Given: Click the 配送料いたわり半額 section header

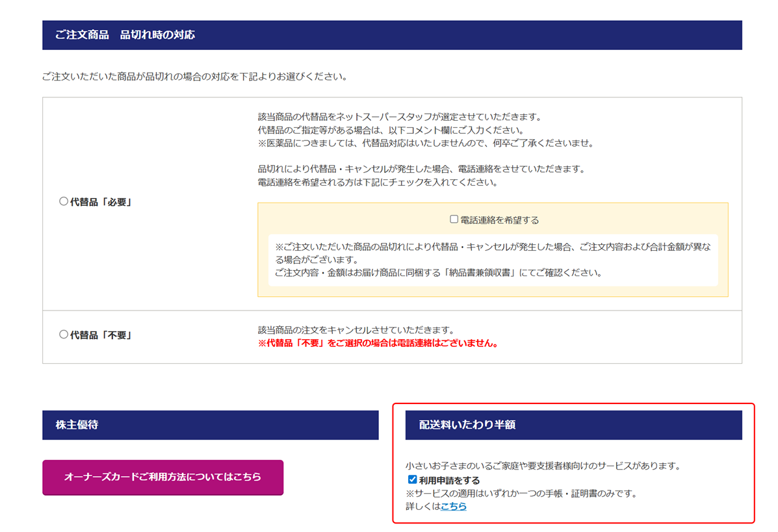Looking at the screenshot, I should 467,425.
